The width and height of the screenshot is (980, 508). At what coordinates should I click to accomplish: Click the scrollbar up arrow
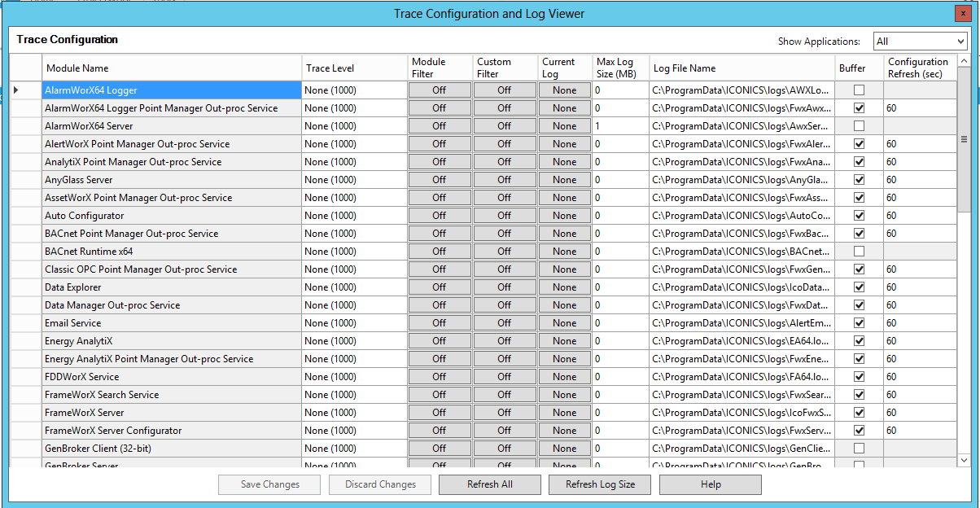tap(964, 61)
